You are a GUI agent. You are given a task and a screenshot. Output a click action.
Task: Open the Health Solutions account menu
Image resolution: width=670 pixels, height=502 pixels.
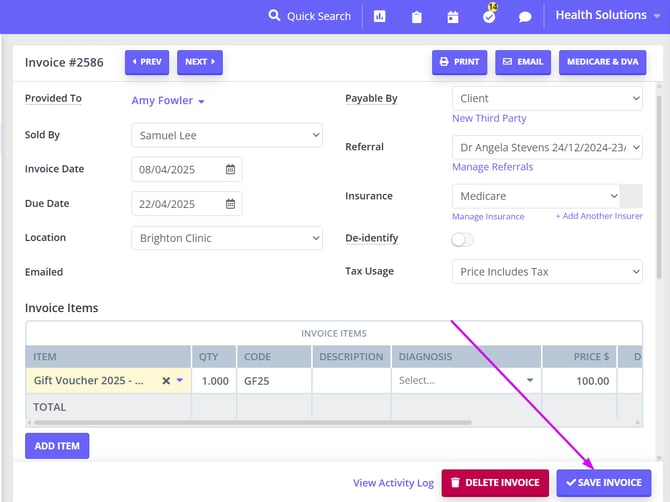607,16
